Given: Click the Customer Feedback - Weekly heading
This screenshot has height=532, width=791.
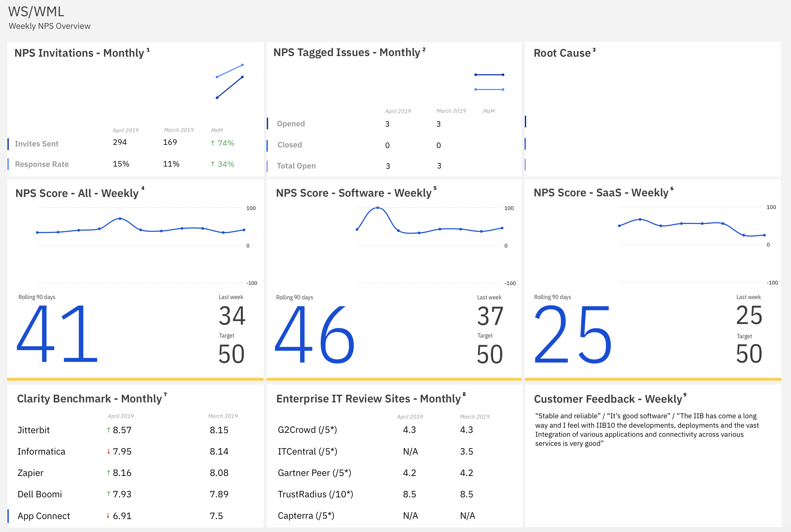Looking at the screenshot, I should click(x=608, y=399).
